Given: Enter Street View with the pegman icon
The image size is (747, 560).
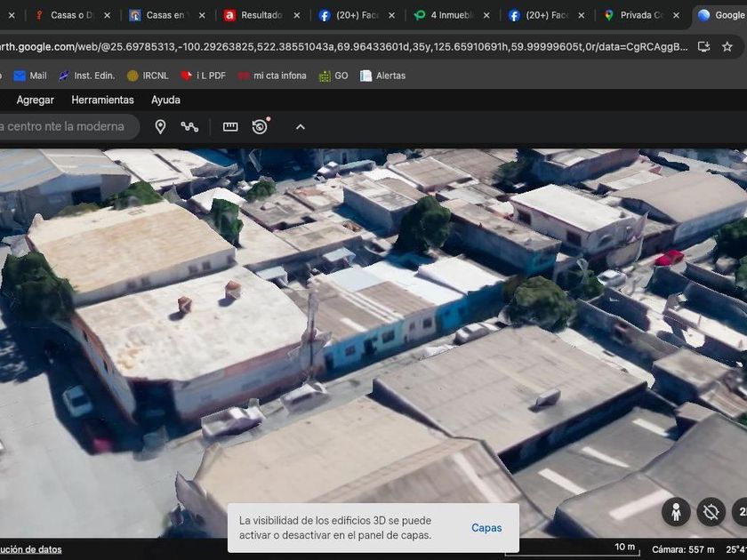Looking at the screenshot, I should (x=676, y=511).
